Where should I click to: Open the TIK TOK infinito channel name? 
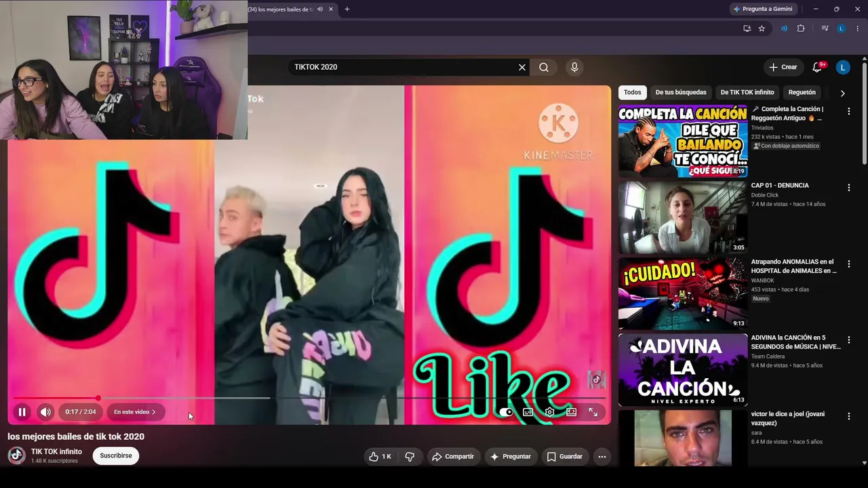[x=56, y=451]
